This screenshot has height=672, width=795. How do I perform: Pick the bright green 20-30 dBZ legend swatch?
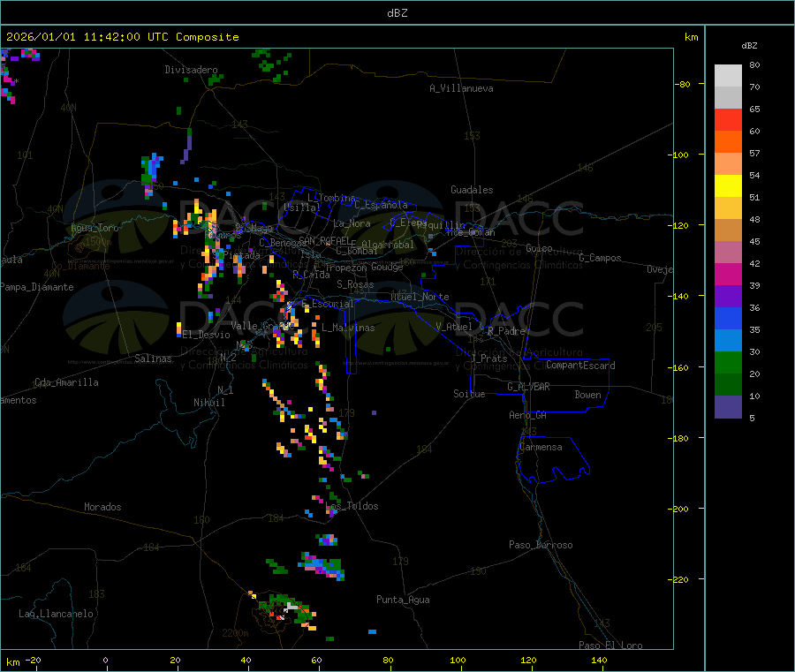tap(728, 363)
